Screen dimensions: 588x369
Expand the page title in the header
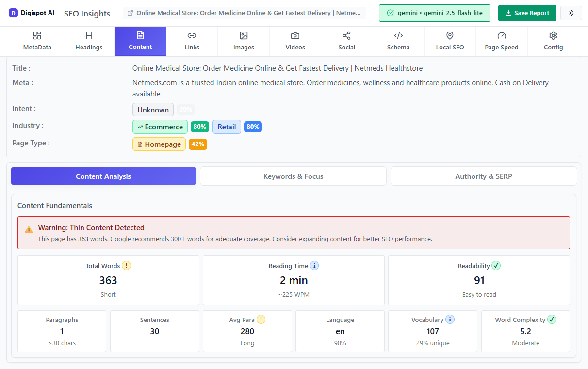(245, 13)
